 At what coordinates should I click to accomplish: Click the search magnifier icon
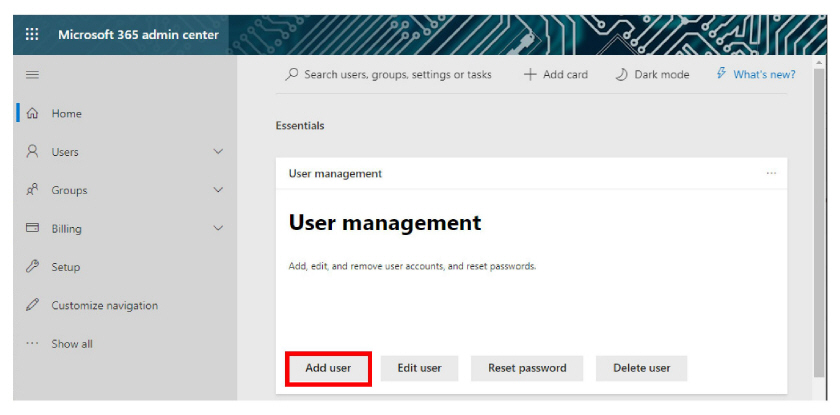291,74
